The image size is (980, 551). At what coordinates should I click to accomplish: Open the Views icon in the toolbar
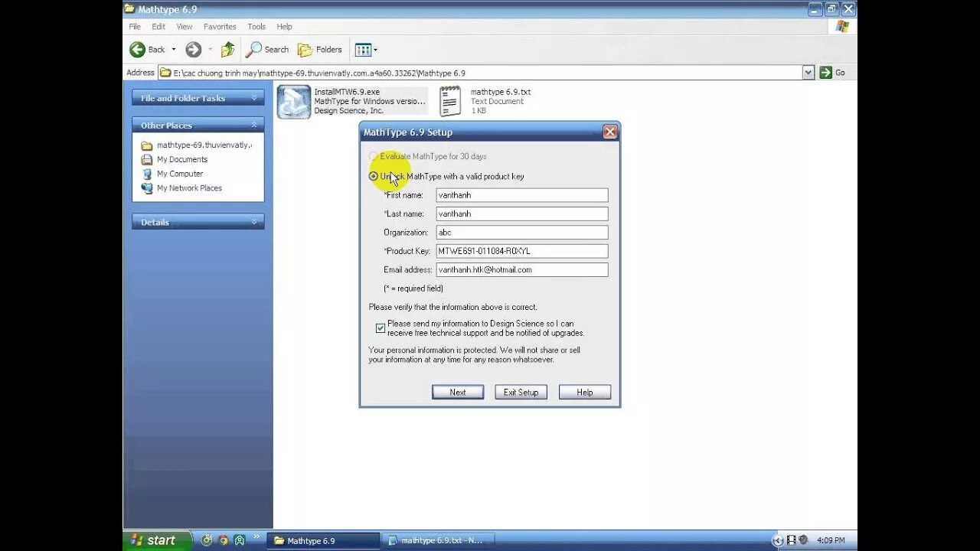(363, 50)
